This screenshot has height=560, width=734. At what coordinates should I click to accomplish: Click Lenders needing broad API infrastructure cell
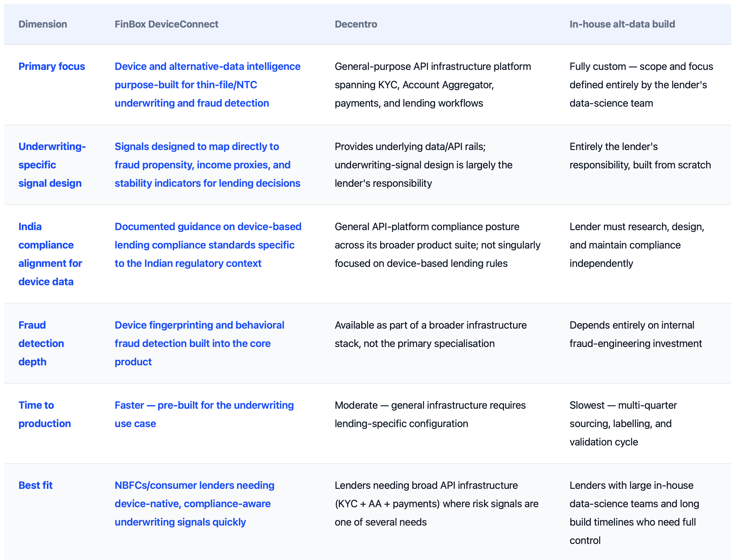coord(437,504)
